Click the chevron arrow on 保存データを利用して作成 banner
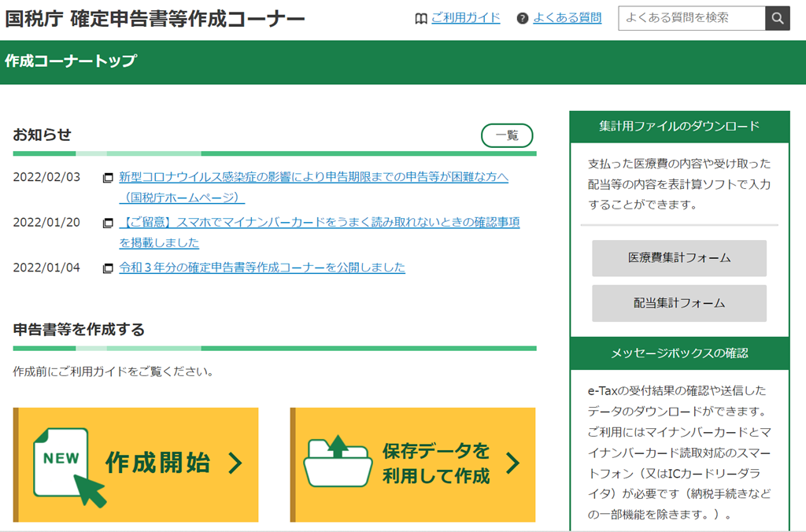The height and width of the screenshot is (532, 806). [x=512, y=463]
